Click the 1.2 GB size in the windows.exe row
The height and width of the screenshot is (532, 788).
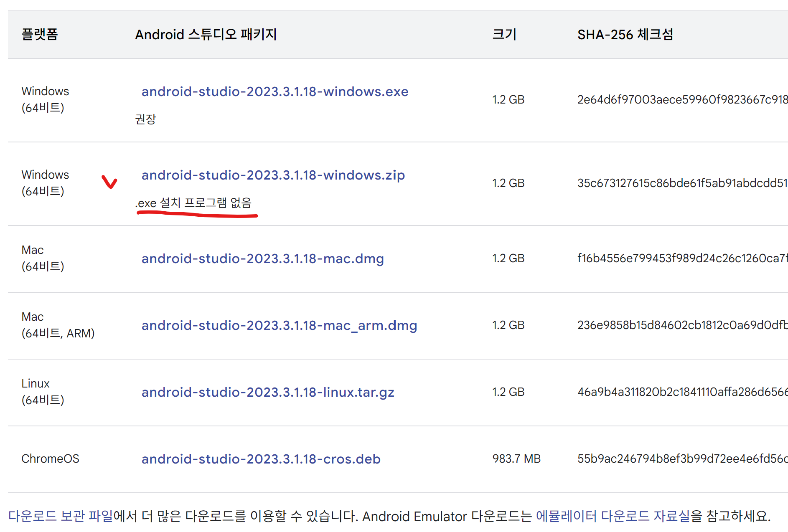point(508,99)
